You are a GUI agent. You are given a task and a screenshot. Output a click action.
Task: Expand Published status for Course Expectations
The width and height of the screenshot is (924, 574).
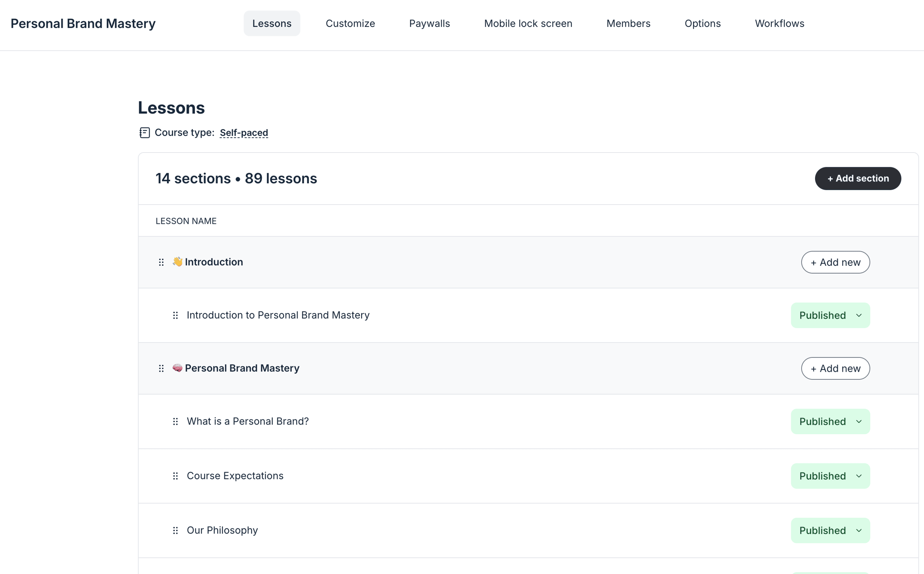click(x=830, y=476)
